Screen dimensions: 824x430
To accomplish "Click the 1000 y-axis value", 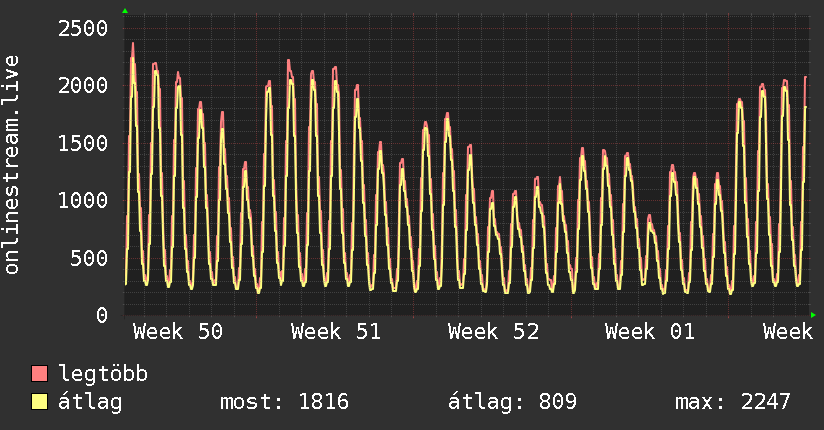I will point(81,201).
